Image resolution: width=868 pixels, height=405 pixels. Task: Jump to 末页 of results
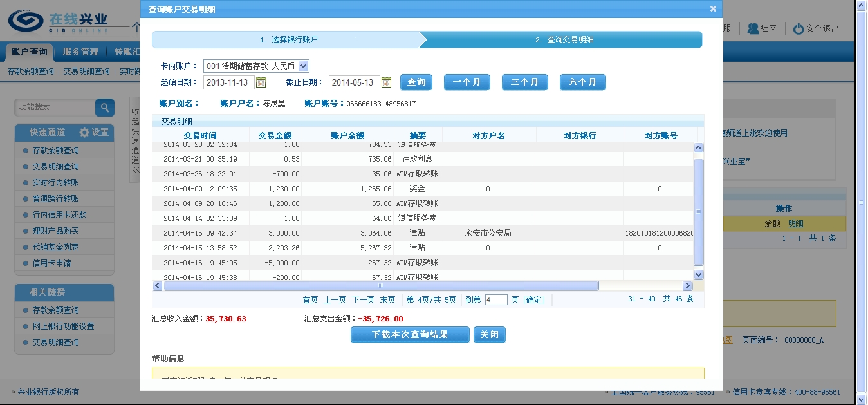tap(387, 300)
